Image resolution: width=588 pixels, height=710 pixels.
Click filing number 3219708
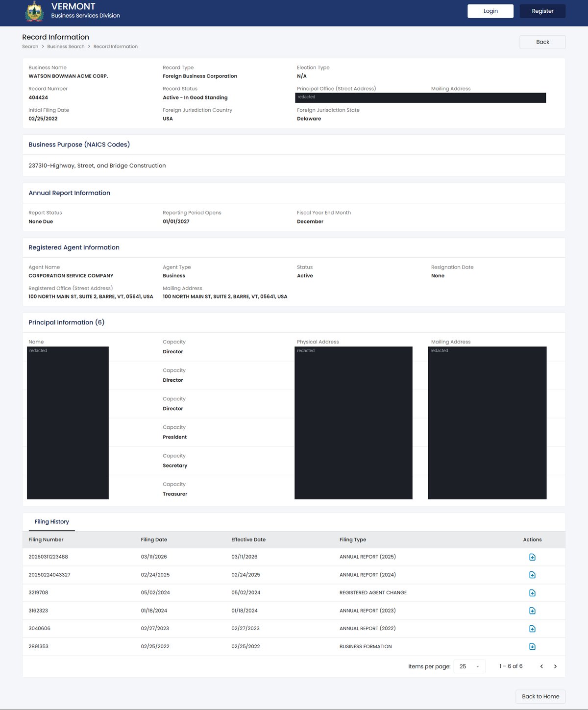pyautogui.click(x=38, y=592)
